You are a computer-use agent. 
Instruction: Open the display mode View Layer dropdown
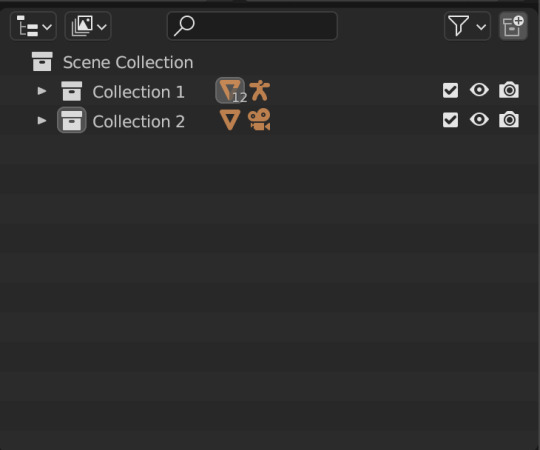click(88, 26)
